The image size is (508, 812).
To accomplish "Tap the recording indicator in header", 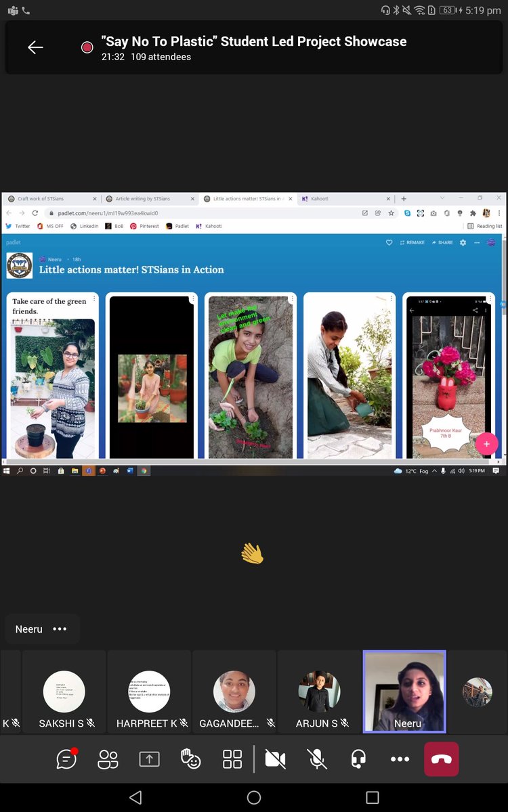I will coord(87,47).
